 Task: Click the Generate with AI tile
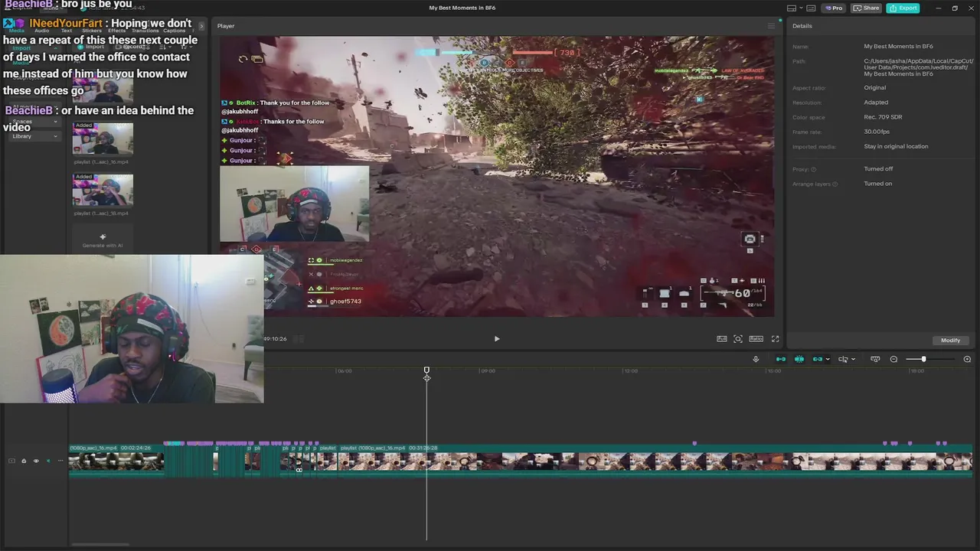(x=103, y=240)
